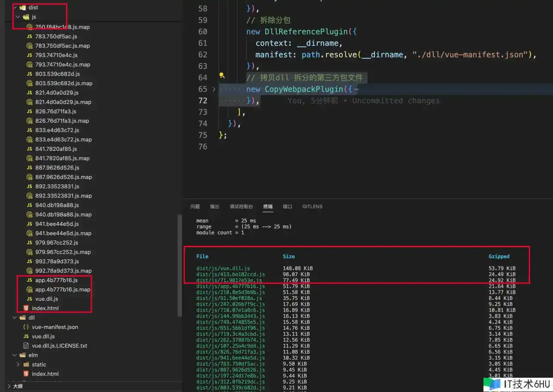
Task: Click the map icon beside 826.76d71fa3.js.map
Action: pyautogui.click(x=29, y=121)
